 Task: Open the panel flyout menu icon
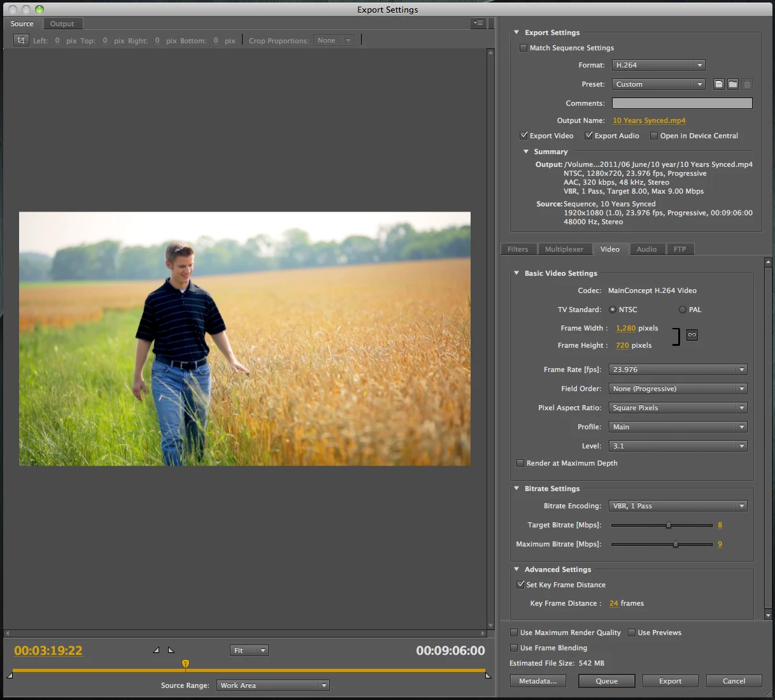tap(479, 23)
